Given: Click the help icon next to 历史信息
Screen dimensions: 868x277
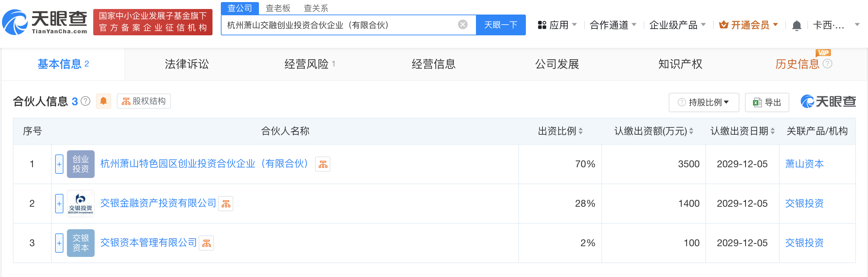Looking at the screenshot, I should (827, 64).
